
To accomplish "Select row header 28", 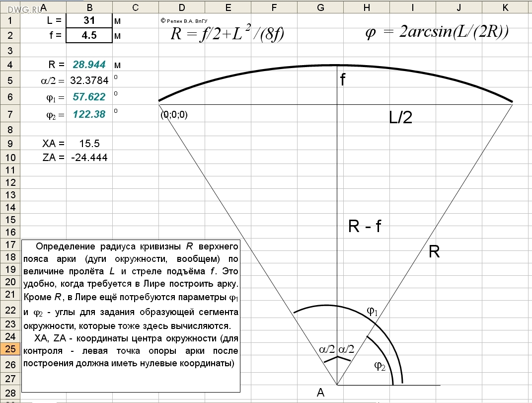I will [x=10, y=393].
